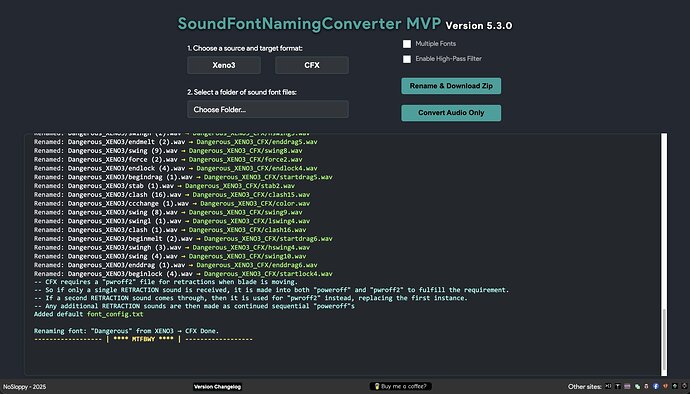
Task: Select log line with startdrag5.wav
Action: point(183,177)
